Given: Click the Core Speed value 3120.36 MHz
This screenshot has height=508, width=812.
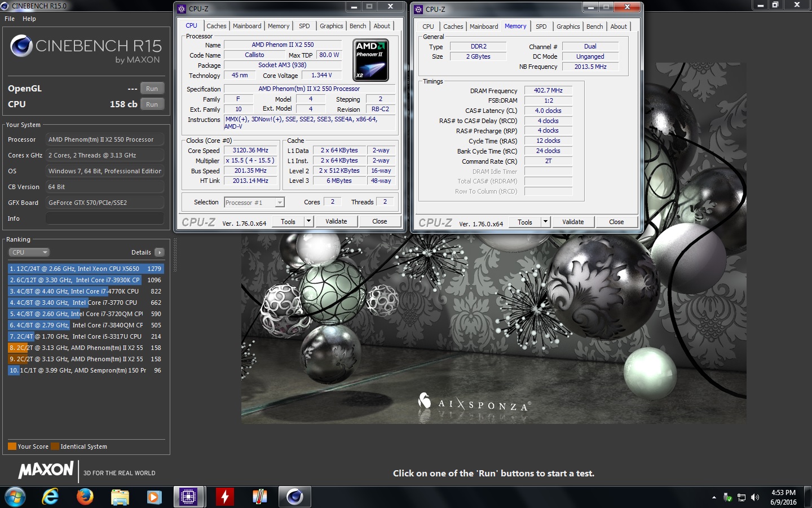Looking at the screenshot, I should point(250,151).
